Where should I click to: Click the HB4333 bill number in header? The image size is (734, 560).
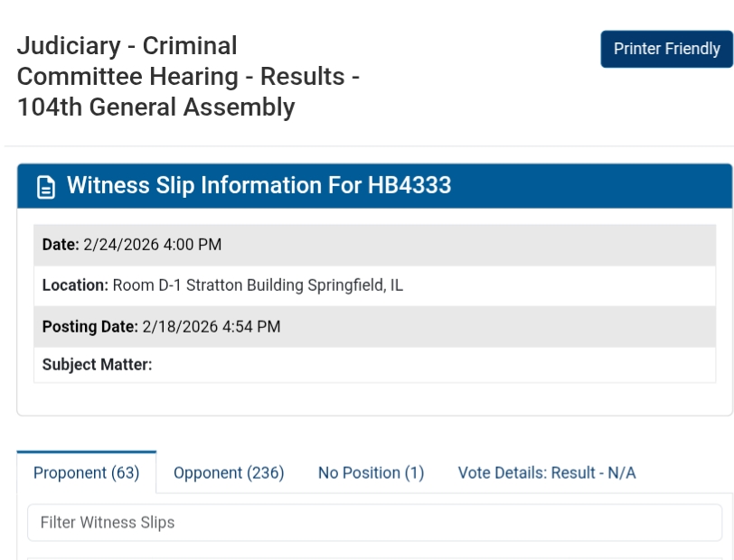coord(409,186)
